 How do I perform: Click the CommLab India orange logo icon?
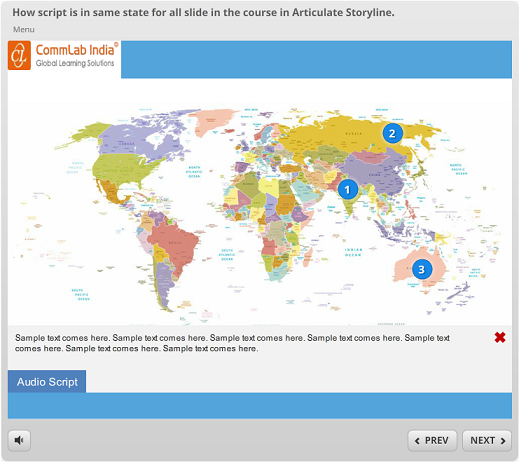pyautogui.click(x=19, y=56)
